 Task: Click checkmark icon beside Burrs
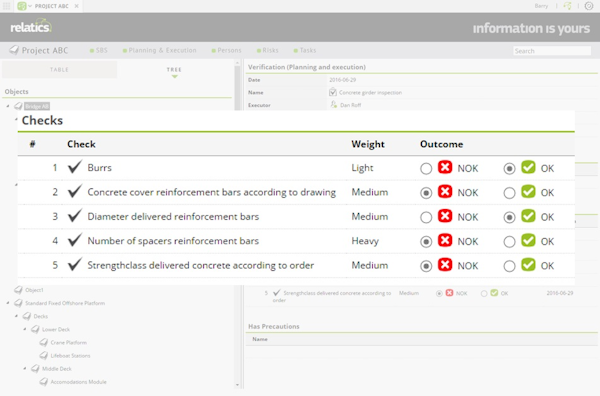click(75, 167)
